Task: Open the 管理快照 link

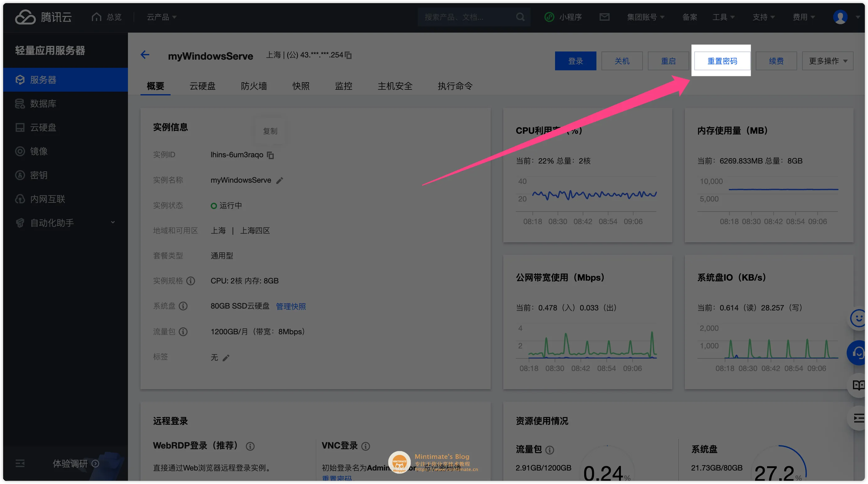Action: click(x=290, y=306)
